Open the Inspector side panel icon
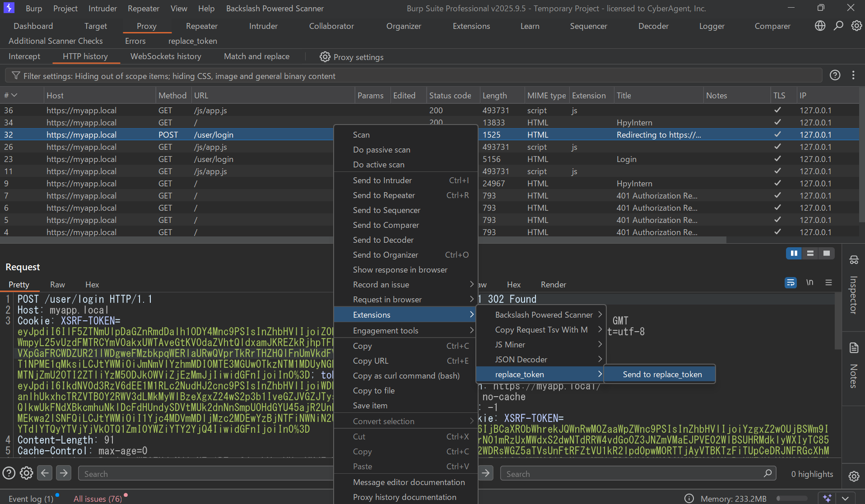 [854, 260]
